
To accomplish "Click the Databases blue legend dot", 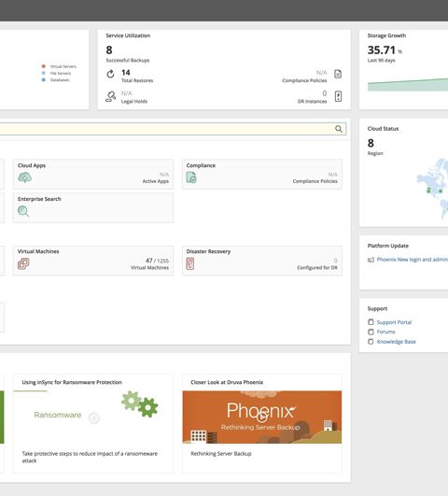I will (44, 79).
